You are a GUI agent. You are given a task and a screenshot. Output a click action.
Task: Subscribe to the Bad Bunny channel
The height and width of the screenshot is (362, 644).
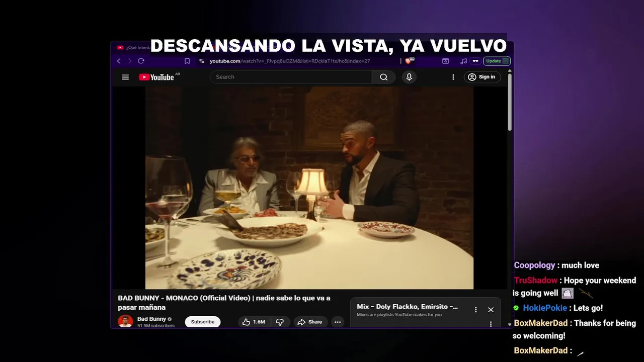203,322
